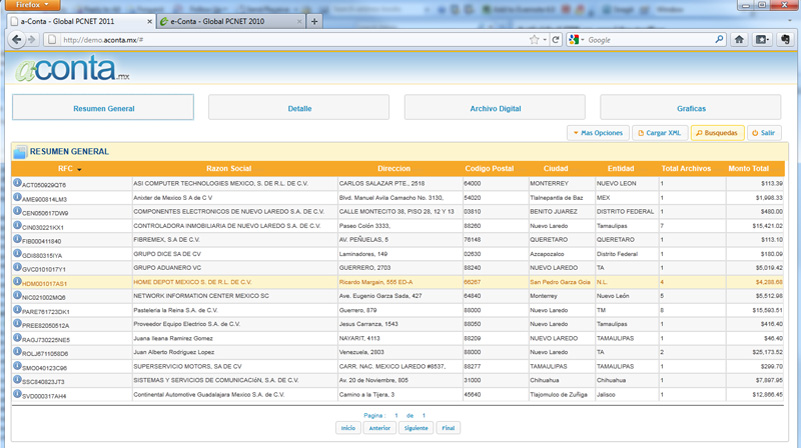Click info icon for RAGJ730225NE5 row
The width and height of the screenshot is (801, 448).
point(17,337)
